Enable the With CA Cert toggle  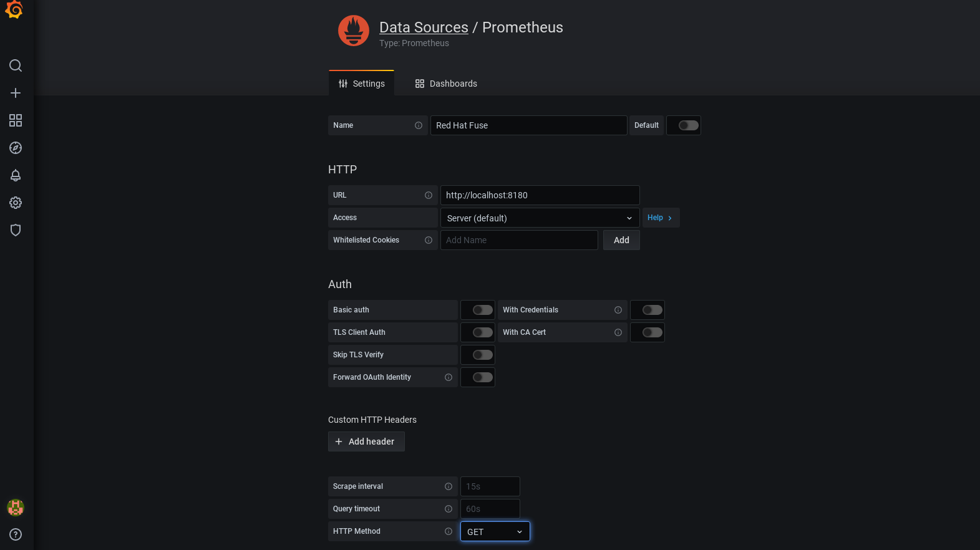[652, 332]
